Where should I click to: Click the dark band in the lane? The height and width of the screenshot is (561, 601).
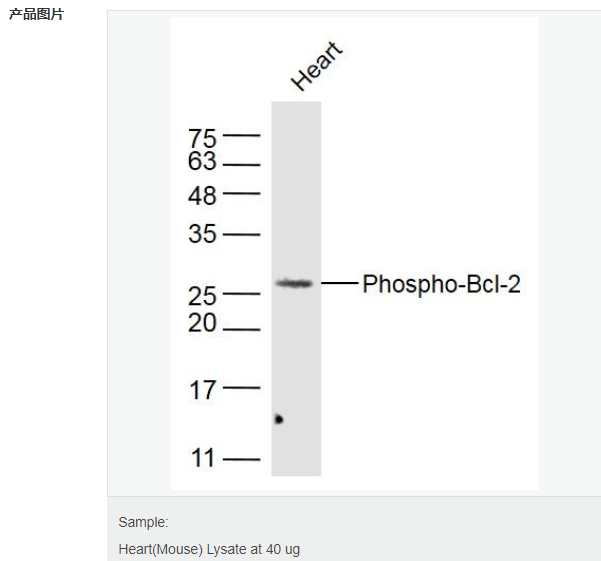click(294, 284)
